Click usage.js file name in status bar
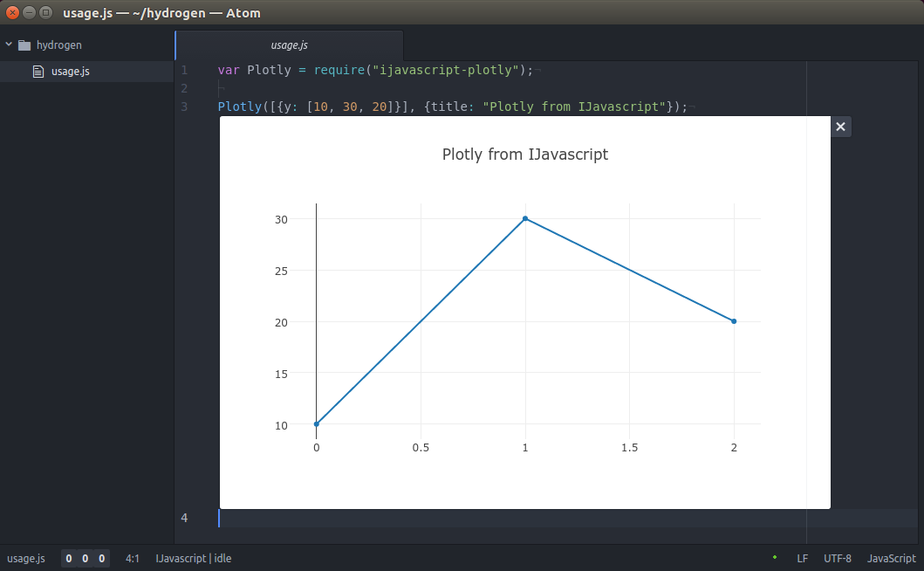 (x=26, y=558)
